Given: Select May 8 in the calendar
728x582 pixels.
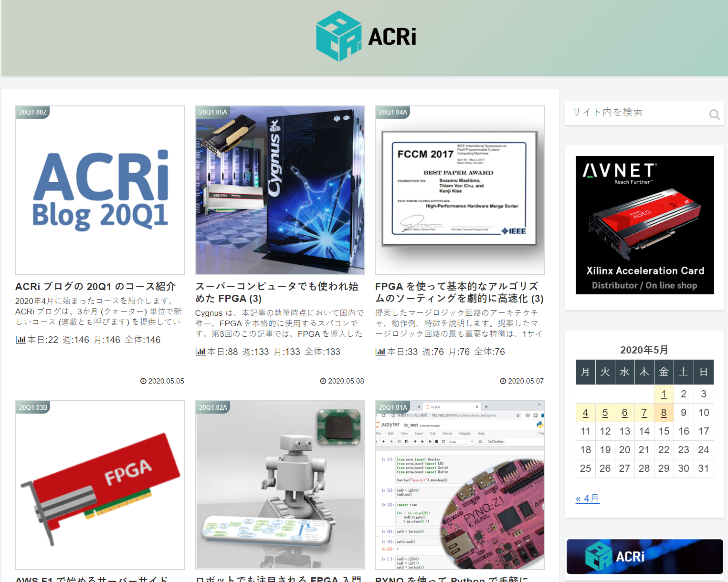Looking at the screenshot, I should [664, 413].
